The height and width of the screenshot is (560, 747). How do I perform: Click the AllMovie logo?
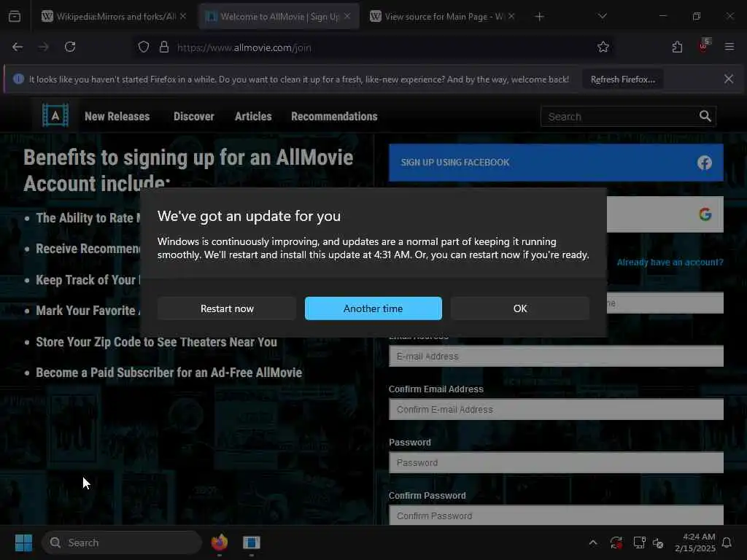(x=55, y=116)
